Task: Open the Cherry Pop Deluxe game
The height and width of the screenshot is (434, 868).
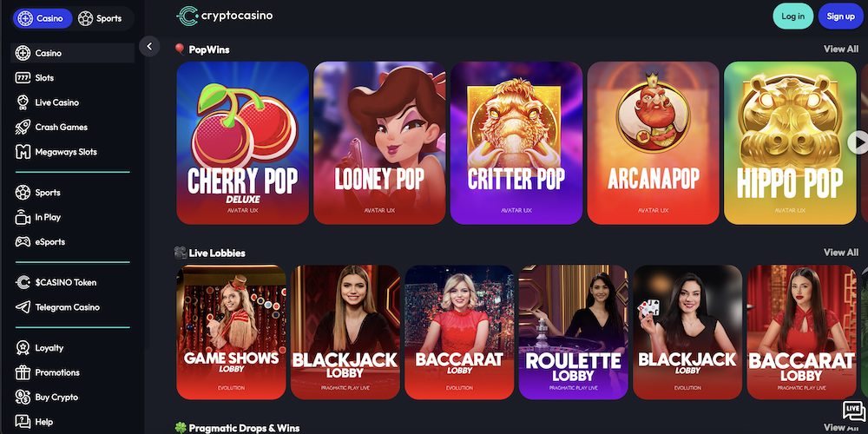Action: coord(242,143)
